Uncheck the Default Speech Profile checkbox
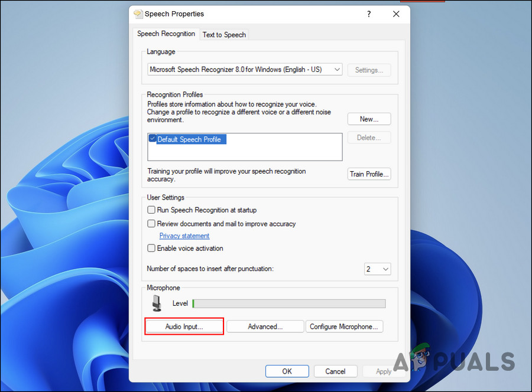Image resolution: width=532 pixels, height=392 pixels. point(153,139)
